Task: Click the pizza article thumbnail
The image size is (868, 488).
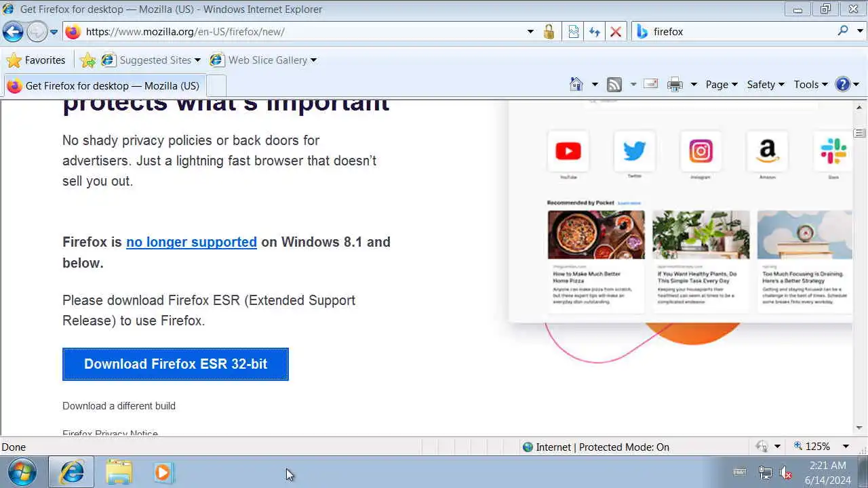Action: (596, 235)
